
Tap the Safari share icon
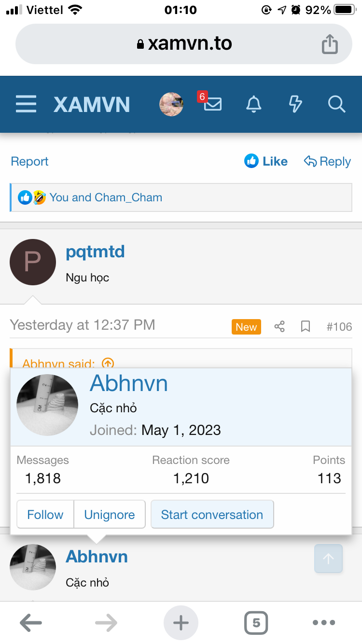coord(330,44)
